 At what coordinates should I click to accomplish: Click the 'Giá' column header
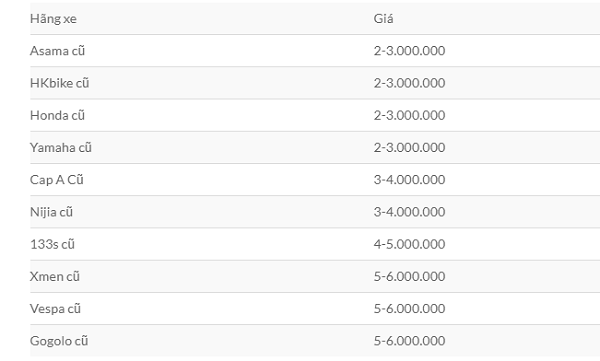click(383, 19)
